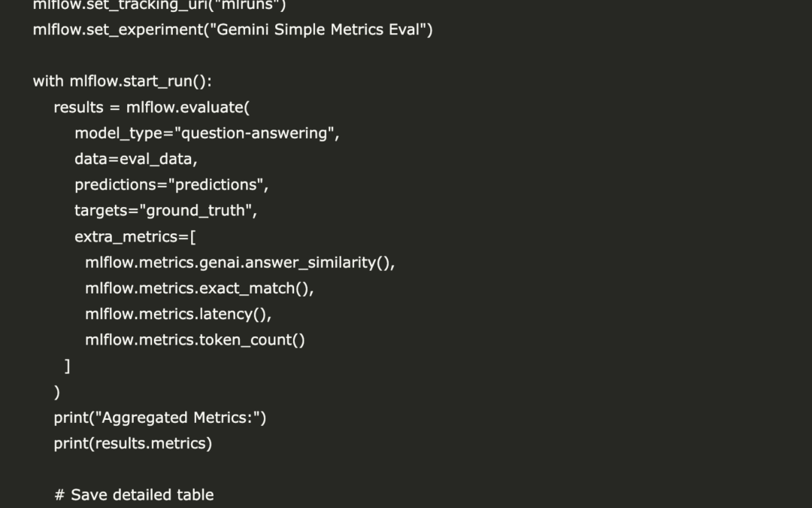The image size is (812, 508).
Task: Click the closing parenthesis of evaluate
Action: tap(57, 392)
